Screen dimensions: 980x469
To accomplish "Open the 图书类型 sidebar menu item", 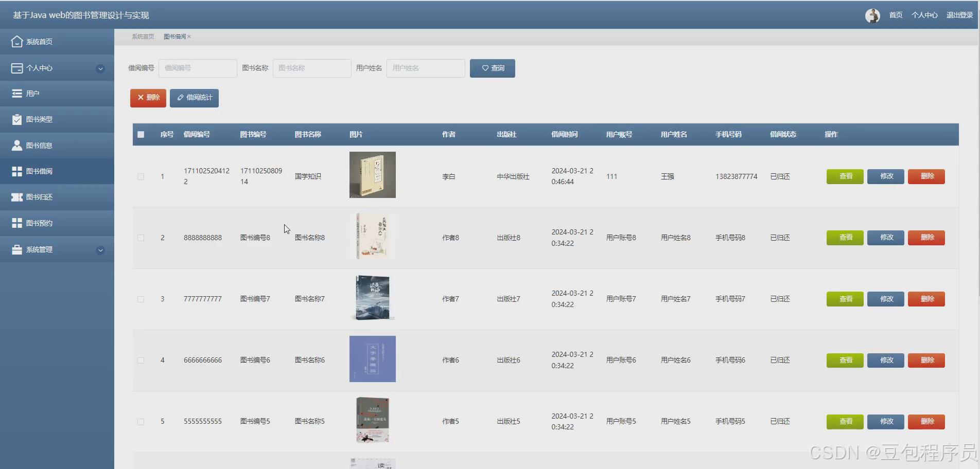I will click(x=57, y=119).
